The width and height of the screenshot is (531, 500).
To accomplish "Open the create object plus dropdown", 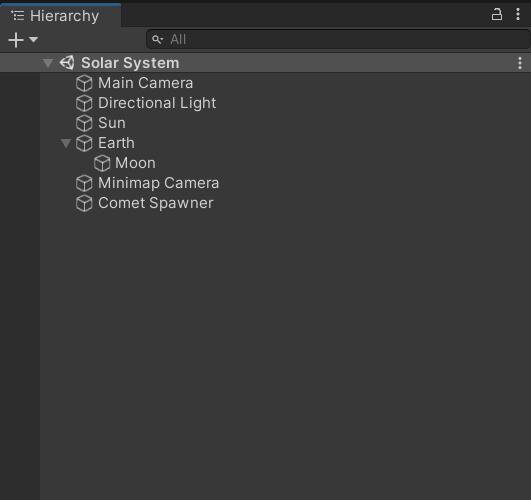I will pyautogui.click(x=23, y=40).
